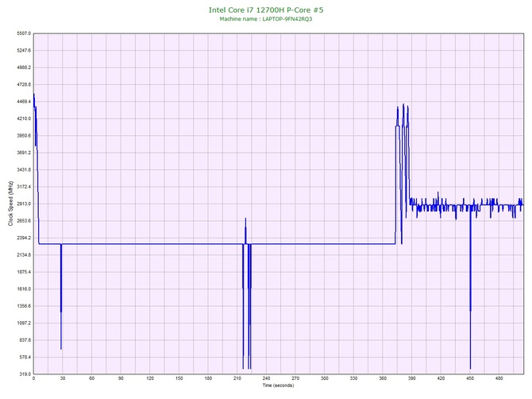Click the 578.4 y-axis value
Viewport: 532px width, 399px height.
25,357
